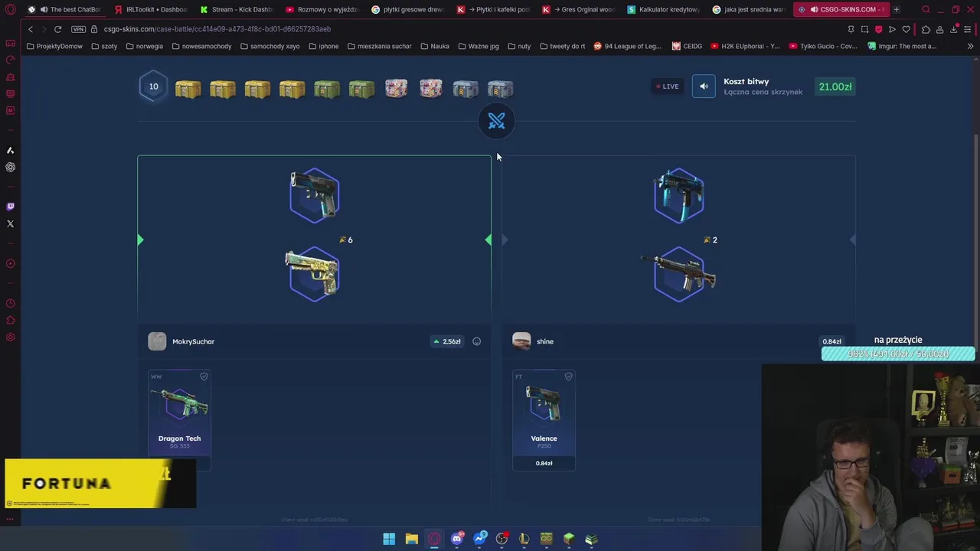Image resolution: width=980 pixels, height=551 pixels.
Task: Expand the bookmarks overflow chevron
Action: 970,46
